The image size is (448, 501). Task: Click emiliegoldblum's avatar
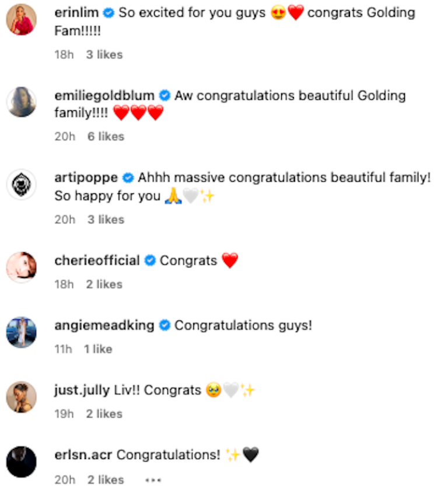[x=22, y=102]
